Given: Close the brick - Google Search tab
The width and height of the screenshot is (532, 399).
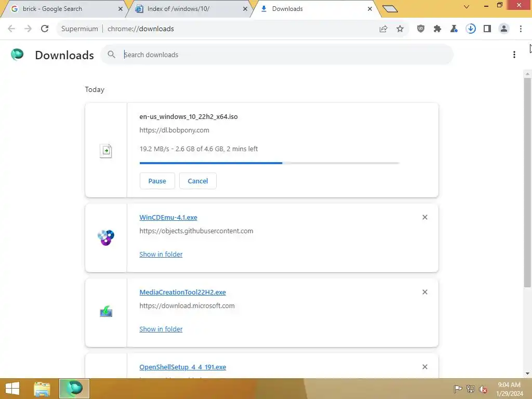Looking at the screenshot, I should pos(121,9).
